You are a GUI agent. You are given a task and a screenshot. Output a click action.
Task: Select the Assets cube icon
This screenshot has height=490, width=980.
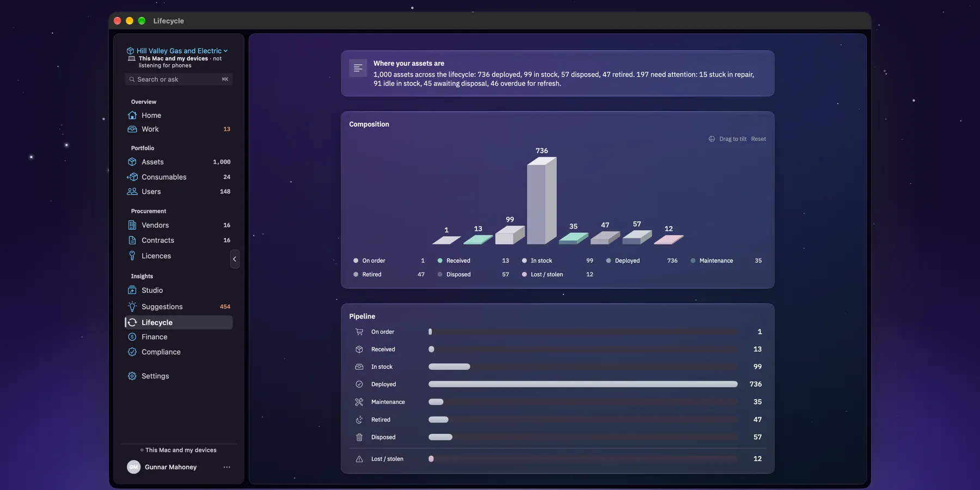pos(132,162)
